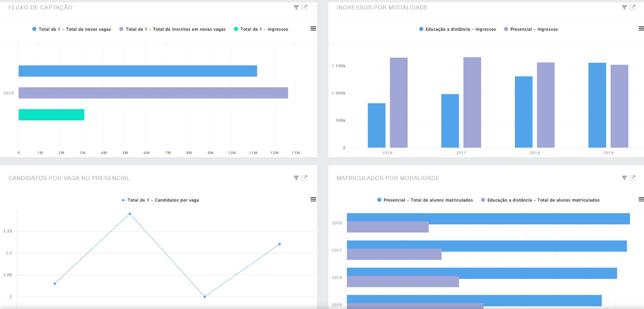
Task: Toggle 'Total de novas vagas' legend series
Action: coord(72,29)
